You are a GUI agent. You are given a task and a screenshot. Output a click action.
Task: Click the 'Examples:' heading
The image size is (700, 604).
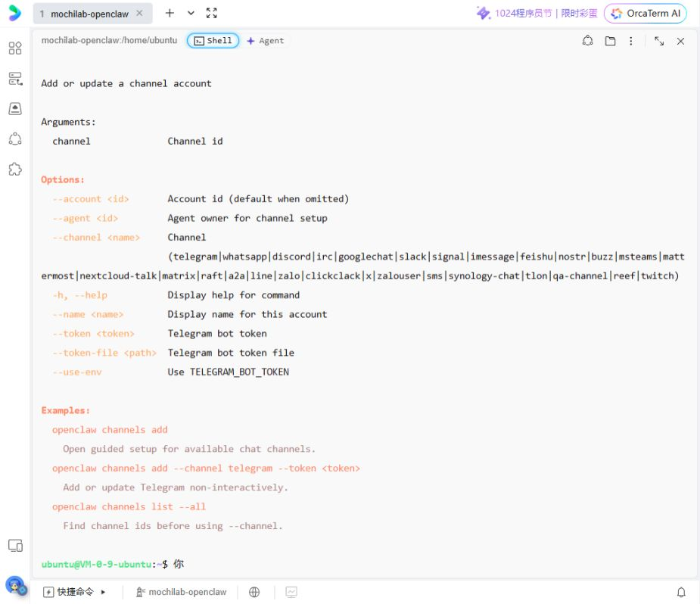click(x=65, y=410)
